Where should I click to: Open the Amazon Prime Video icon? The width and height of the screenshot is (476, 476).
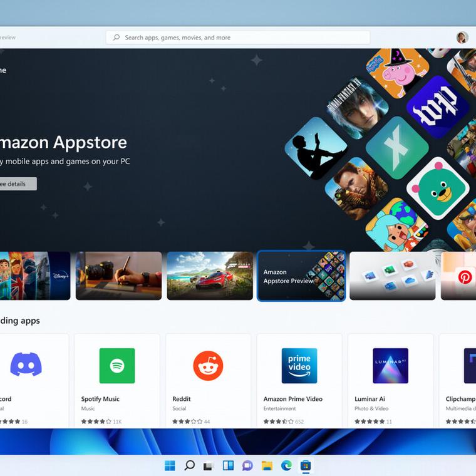coord(299,366)
